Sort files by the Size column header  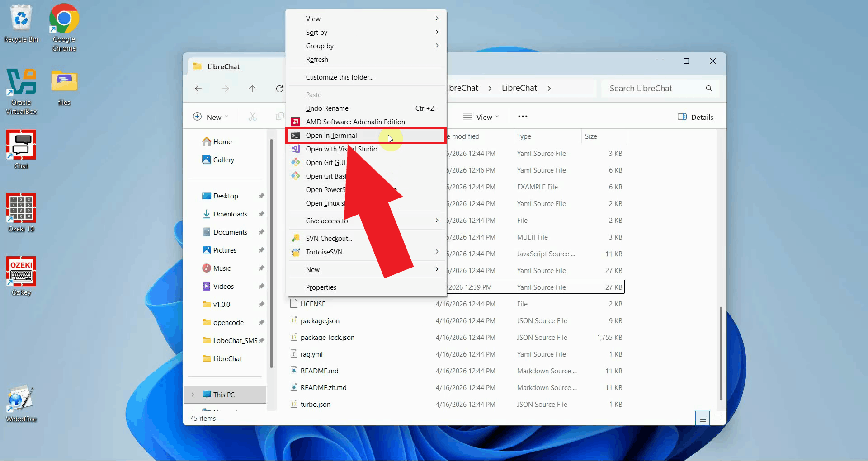[x=604, y=136]
